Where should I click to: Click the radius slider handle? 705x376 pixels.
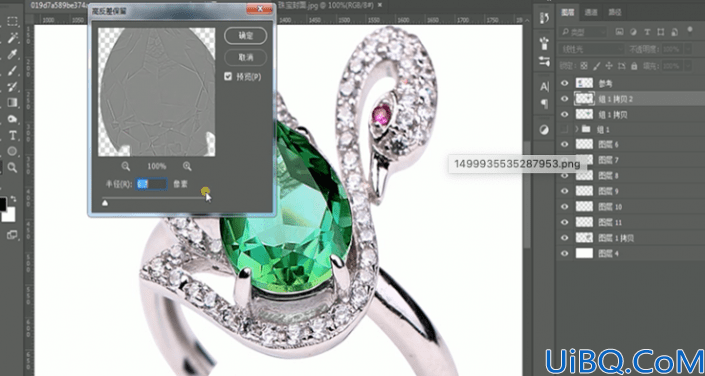tap(105, 203)
